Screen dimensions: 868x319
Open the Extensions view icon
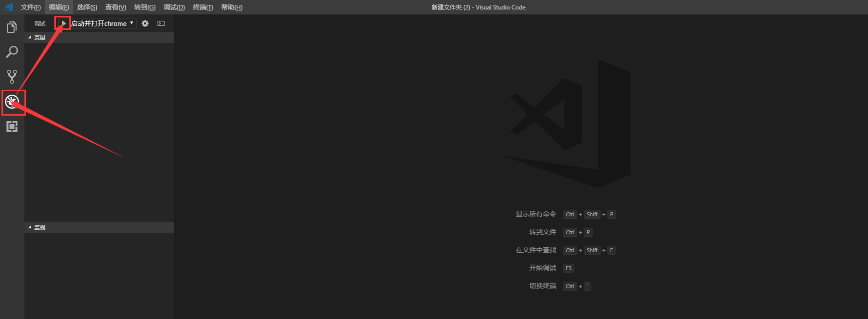tap(12, 127)
